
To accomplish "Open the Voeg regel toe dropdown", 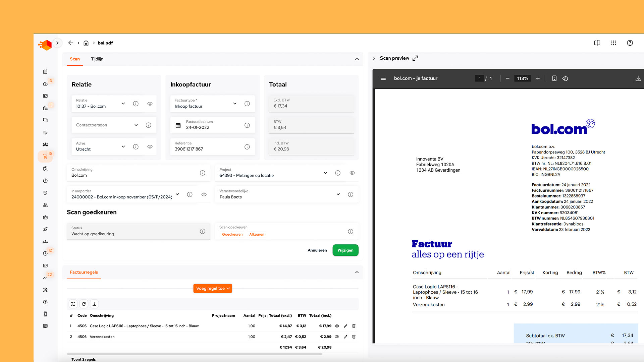I will (213, 289).
